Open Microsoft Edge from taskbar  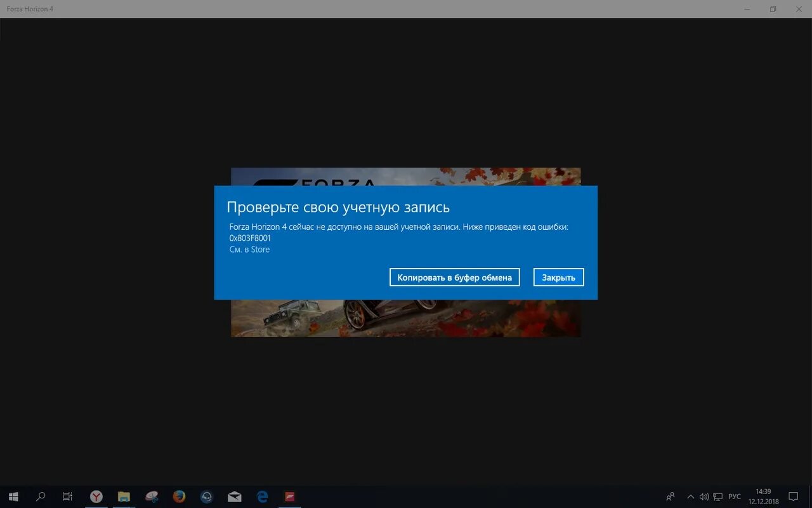[x=262, y=497]
